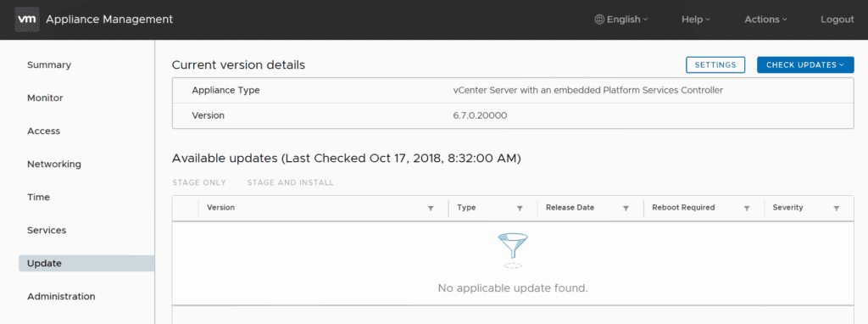Viewport: 868px width, 324px height.
Task: Open the English language dropdown
Action: click(621, 20)
